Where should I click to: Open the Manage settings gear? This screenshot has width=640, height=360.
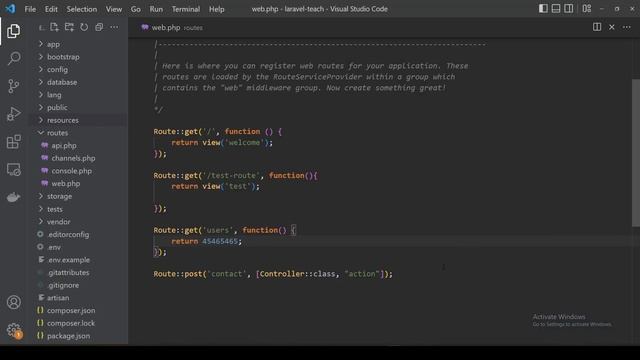(13, 330)
